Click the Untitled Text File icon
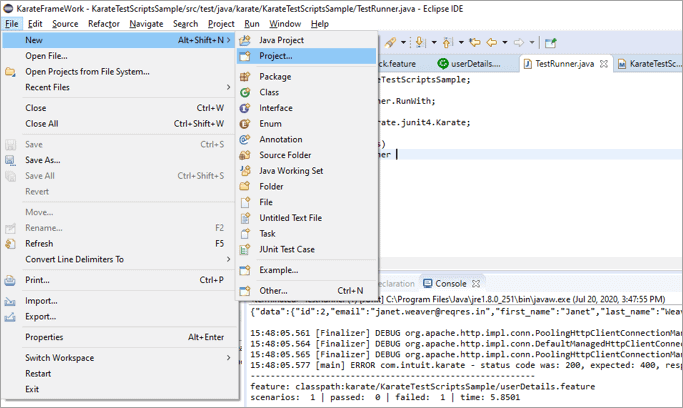Image resolution: width=683 pixels, height=408 pixels. tap(245, 218)
